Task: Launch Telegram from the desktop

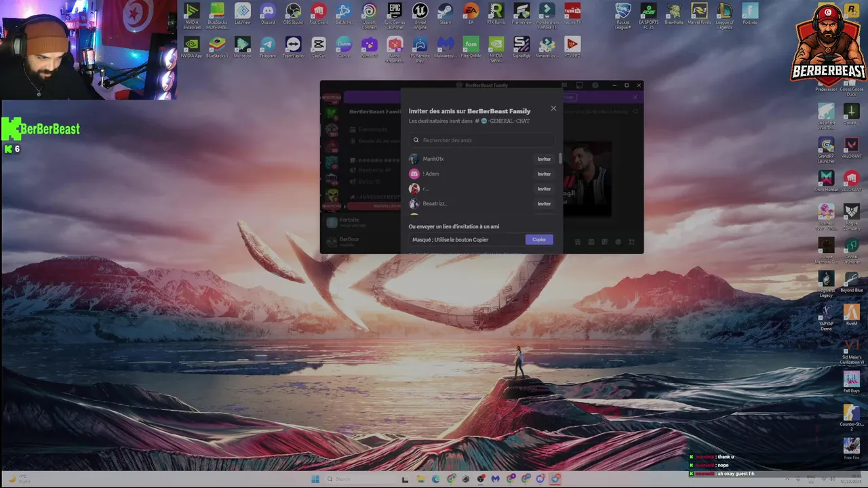Action: [268, 47]
